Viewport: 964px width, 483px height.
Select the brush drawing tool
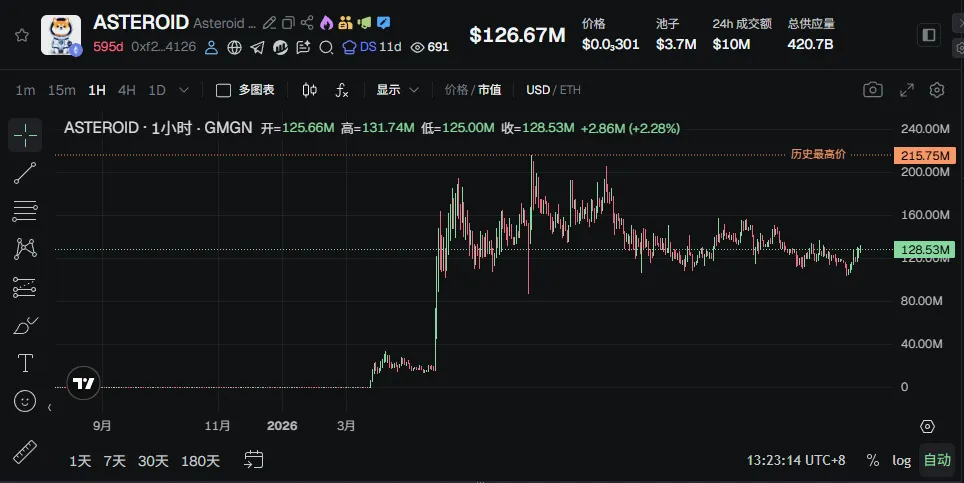click(25, 325)
